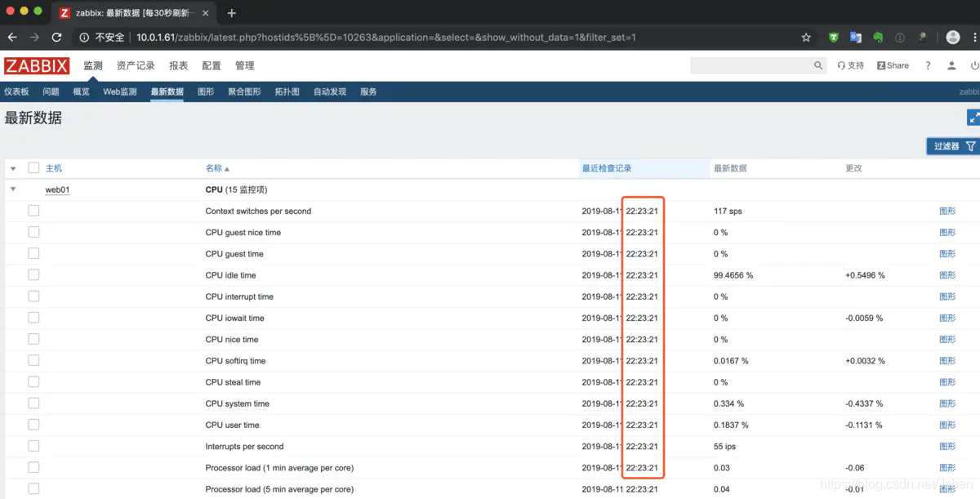980x499 pixels.
Task: Open the Evernote elephant extension
Action: [878, 38]
